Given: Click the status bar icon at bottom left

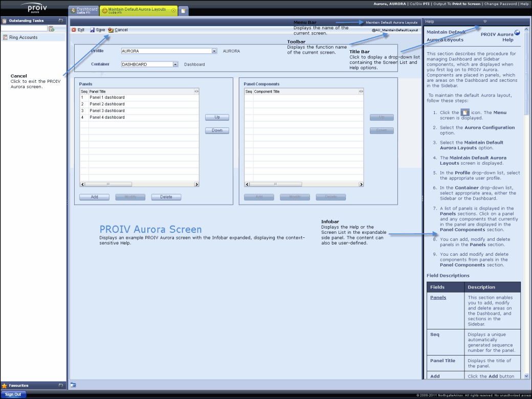Looking at the screenshot, I should point(73,385).
